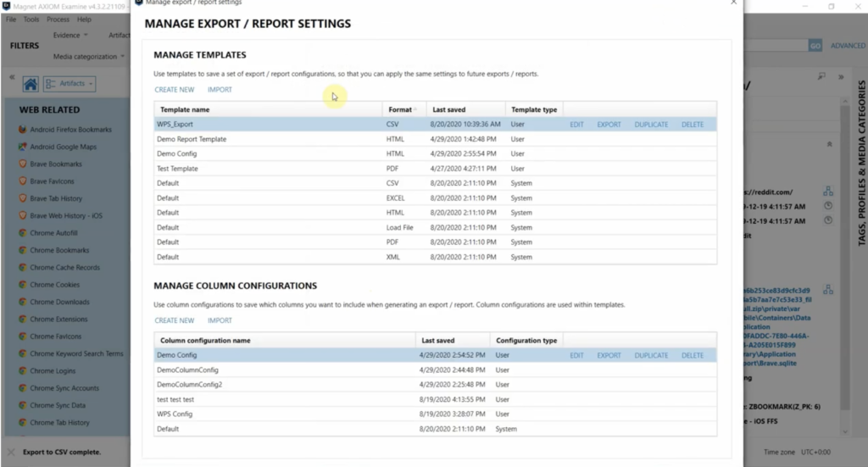This screenshot has width=868, height=467.
Task: Click the Chrome Bookmarks icon
Action: click(23, 250)
